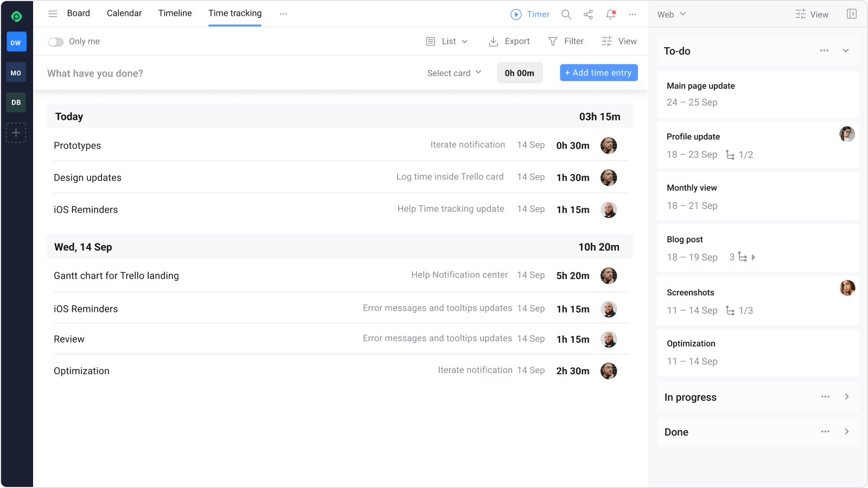Screen dimensions: 868x488
Task: Enable the 'Only me' toggle
Action: [56, 41]
